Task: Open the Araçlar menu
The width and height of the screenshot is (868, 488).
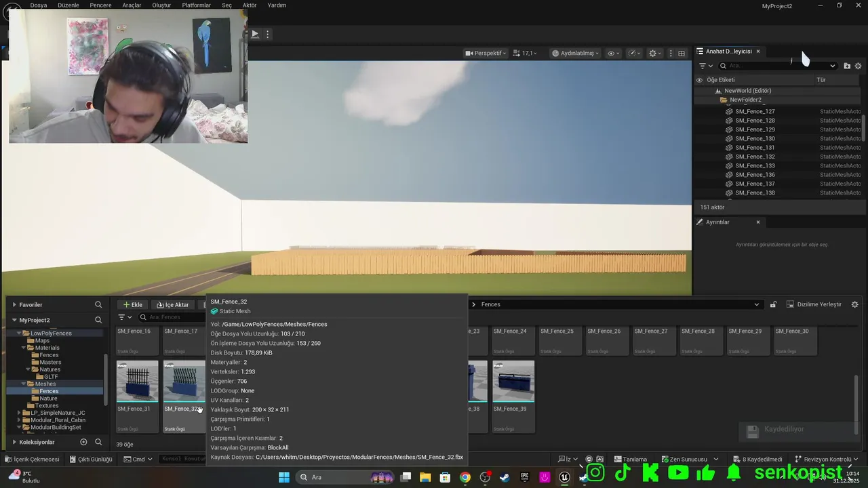Action: (x=132, y=5)
